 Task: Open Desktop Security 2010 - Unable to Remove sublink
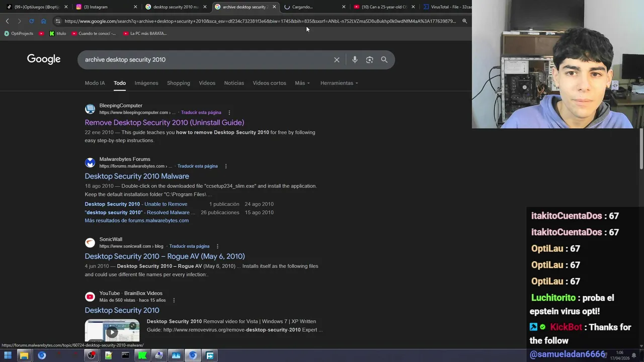[136, 204]
